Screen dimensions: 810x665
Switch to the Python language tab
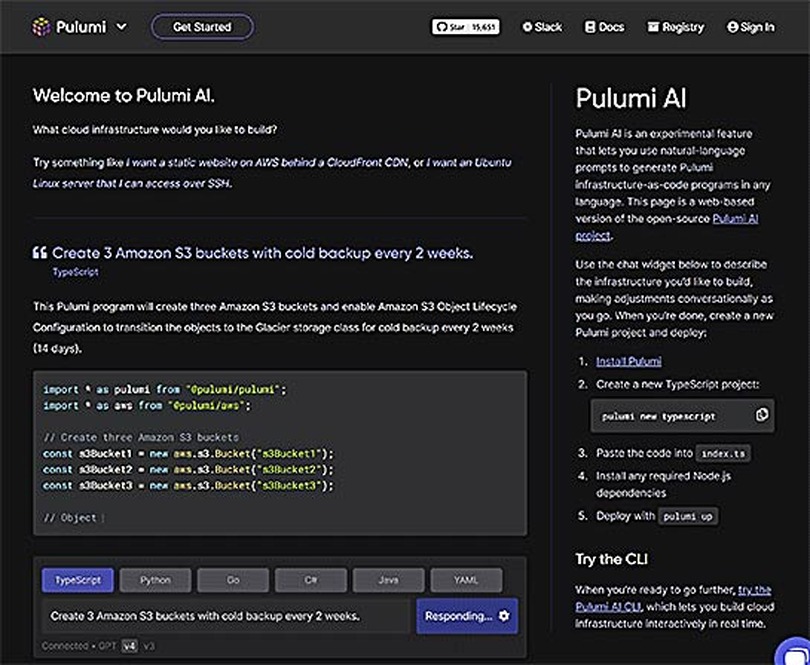point(155,580)
